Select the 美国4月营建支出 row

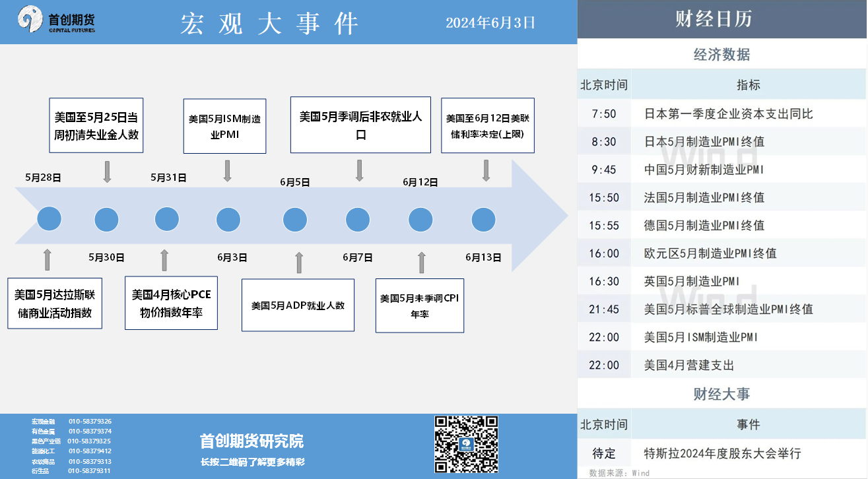(x=689, y=365)
